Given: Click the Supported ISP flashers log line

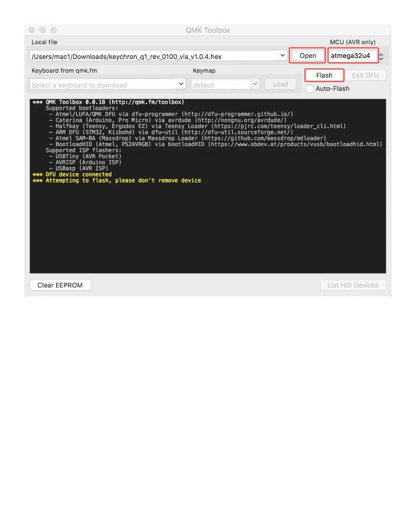Looking at the screenshot, I should (84, 150).
